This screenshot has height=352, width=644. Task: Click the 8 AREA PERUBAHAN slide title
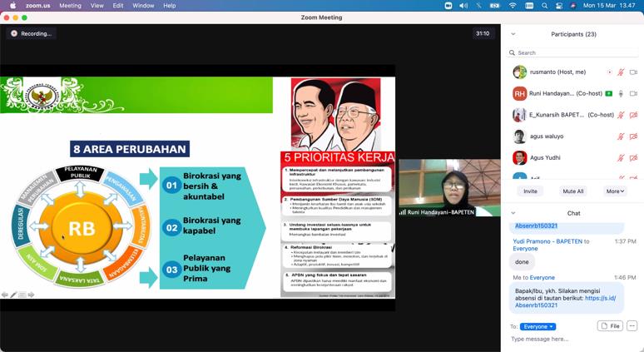[x=130, y=149]
